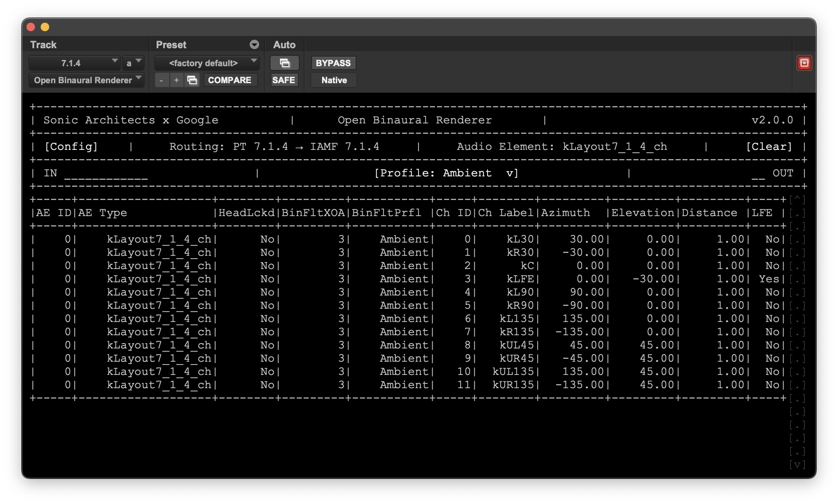
Task: Click the 1.00 distance value in the kUR135 row
Action: [x=731, y=385]
